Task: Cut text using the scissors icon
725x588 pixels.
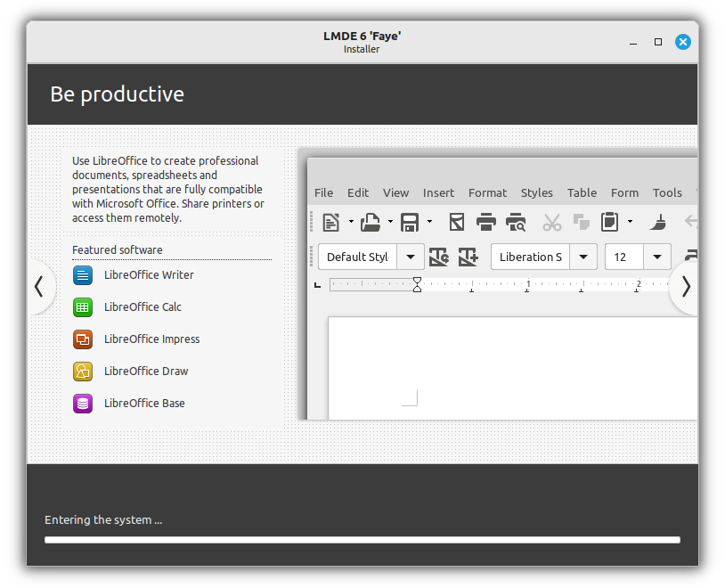Action: (x=552, y=221)
